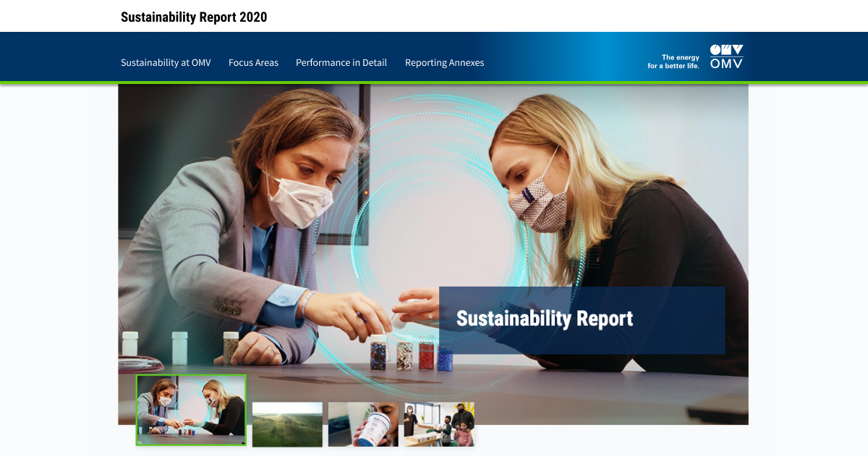The height and width of the screenshot is (456, 868).
Task: Select the sunrise landscape slide thumbnail
Action: [x=287, y=424]
